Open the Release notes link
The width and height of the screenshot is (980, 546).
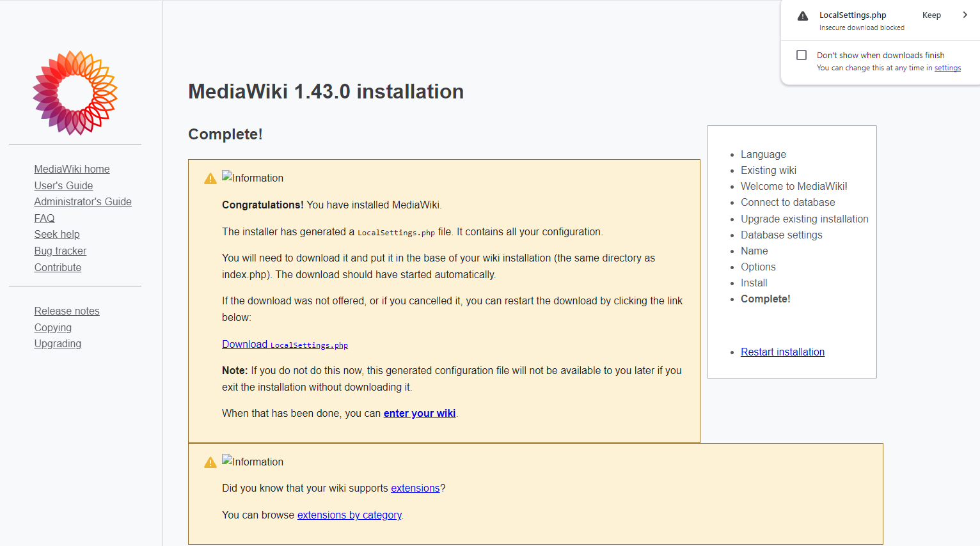[x=67, y=311]
